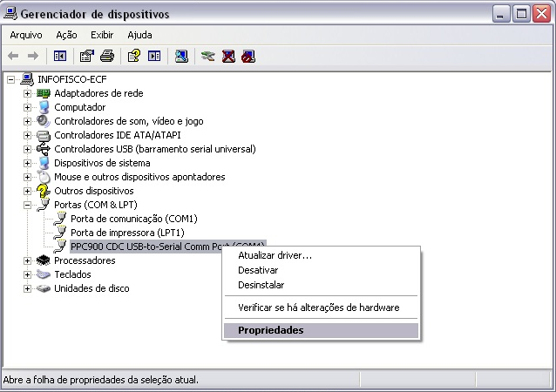This screenshot has height=392, width=556.
Task: Click the Device Manager title bar icon
Action: pos(10,13)
